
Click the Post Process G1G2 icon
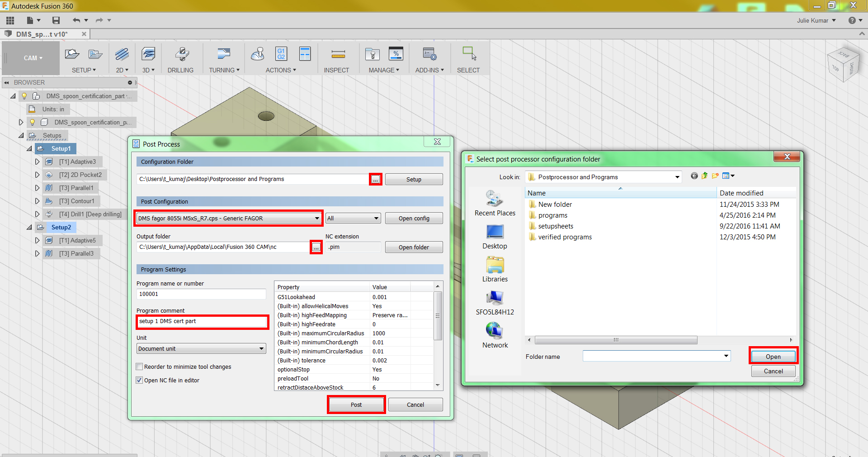pos(281,54)
